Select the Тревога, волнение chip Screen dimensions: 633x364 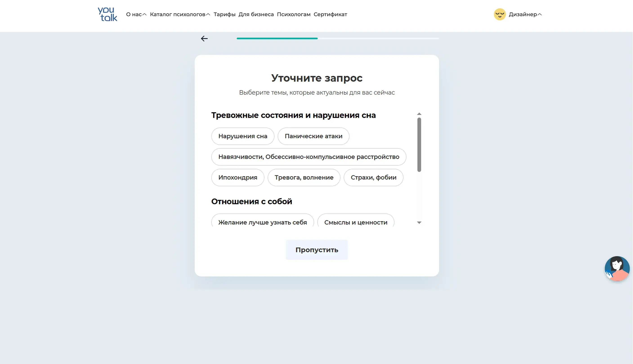(x=304, y=178)
